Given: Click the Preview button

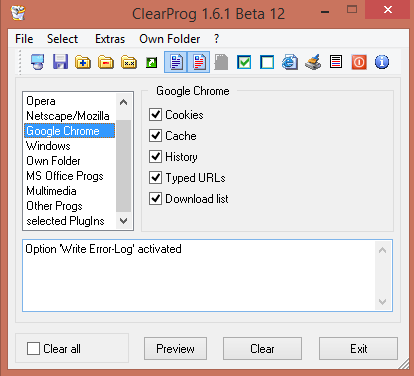Looking at the screenshot, I should point(175,349).
